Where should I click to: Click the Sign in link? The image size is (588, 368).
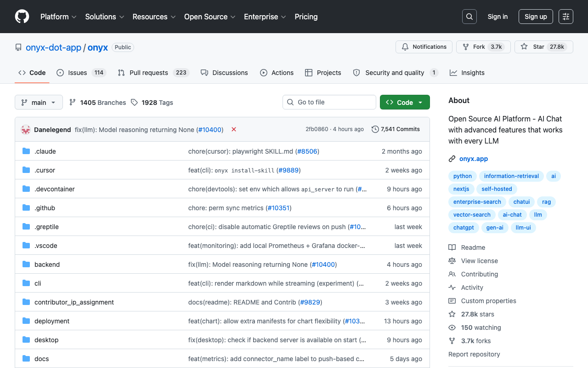tap(498, 17)
